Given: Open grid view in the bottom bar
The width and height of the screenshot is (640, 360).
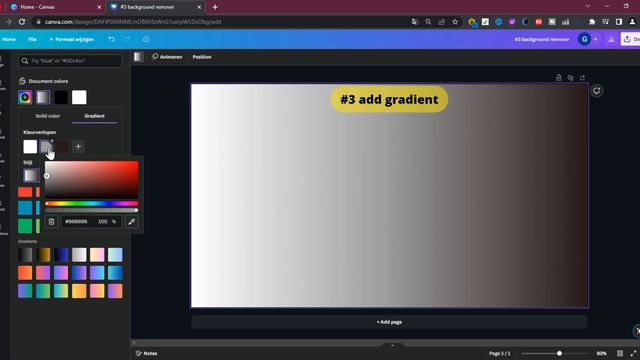Looking at the screenshot, I should (620, 353).
